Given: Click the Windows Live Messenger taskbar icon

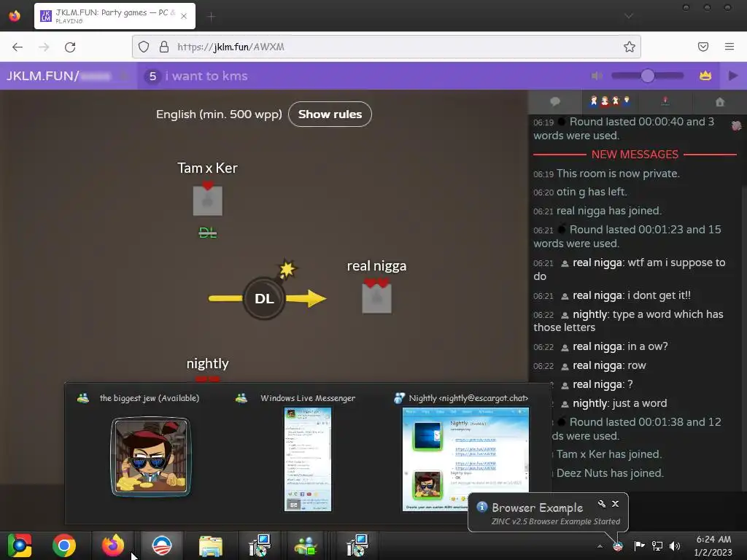Looking at the screenshot, I should click(306, 545).
